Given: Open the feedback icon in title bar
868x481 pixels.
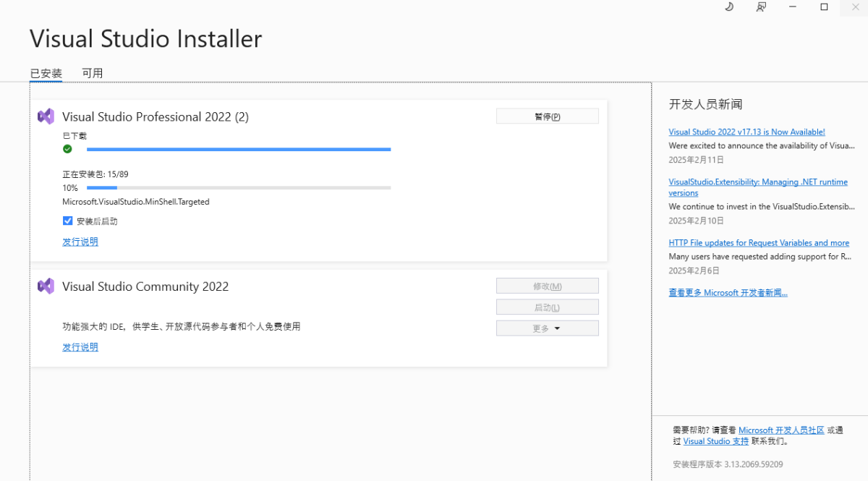Looking at the screenshot, I should tap(761, 7).
